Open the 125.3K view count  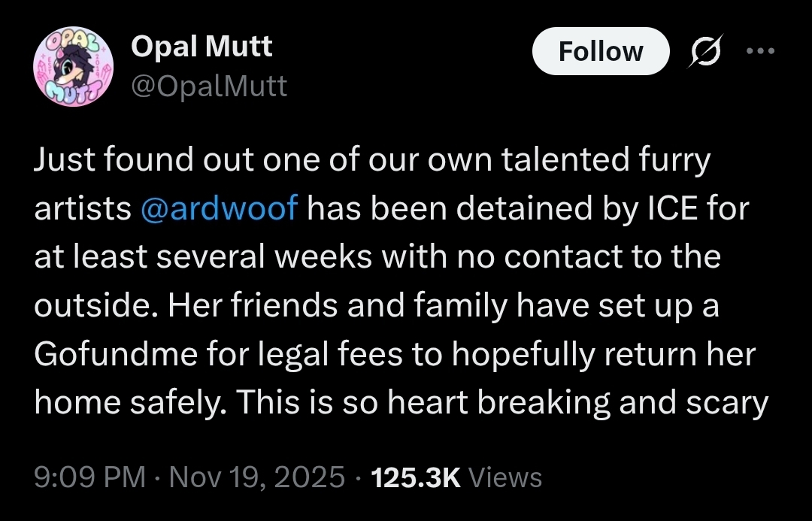(416, 477)
